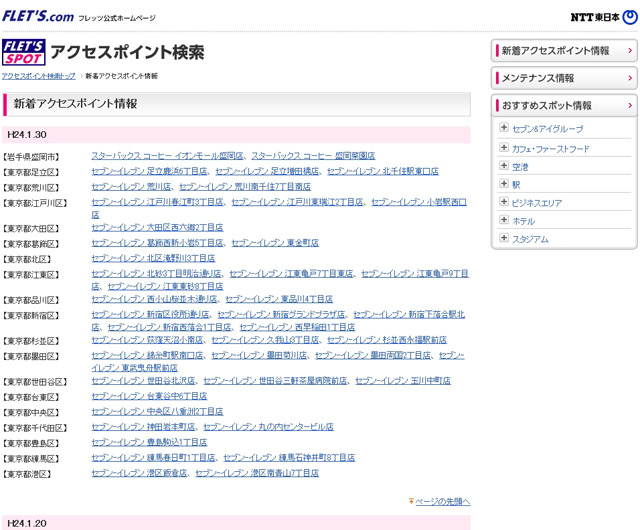Viewport: 640px width, 530px height.
Task: Open セブン-イレブン 北区滝野川3丁目店 link
Action: coord(153,258)
